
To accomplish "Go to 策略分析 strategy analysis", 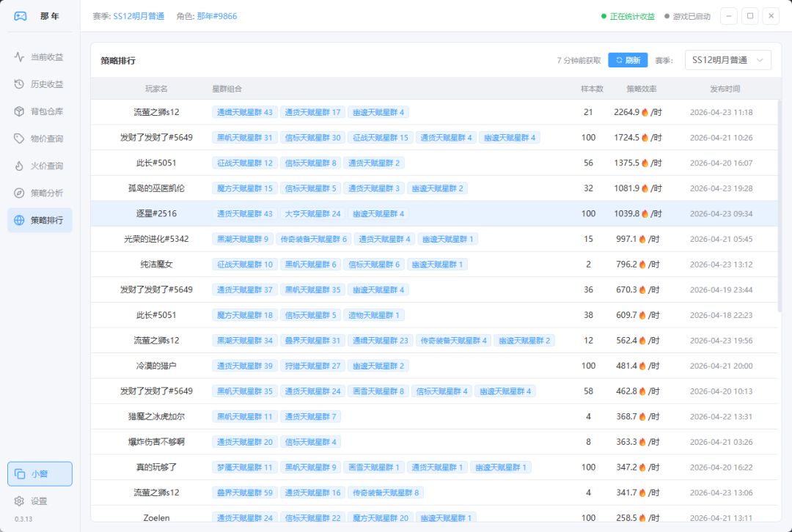I will click(x=40, y=193).
